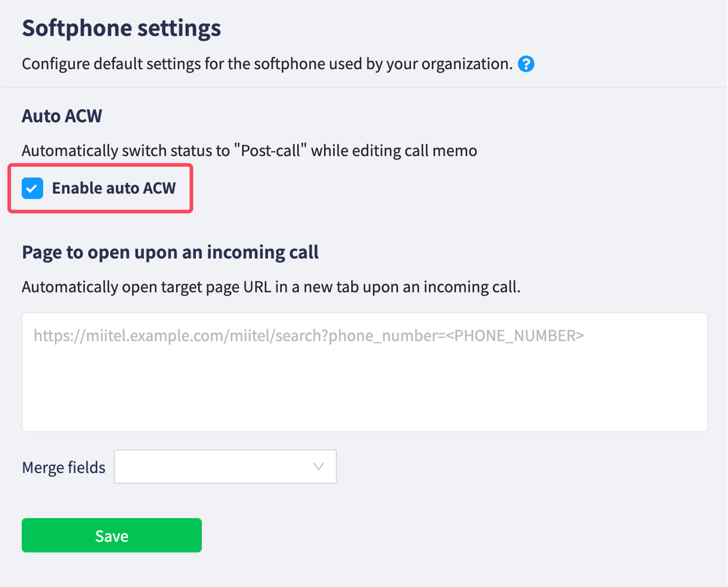
Task: Click the chevron arrow in Merge fields
Action: 318,467
